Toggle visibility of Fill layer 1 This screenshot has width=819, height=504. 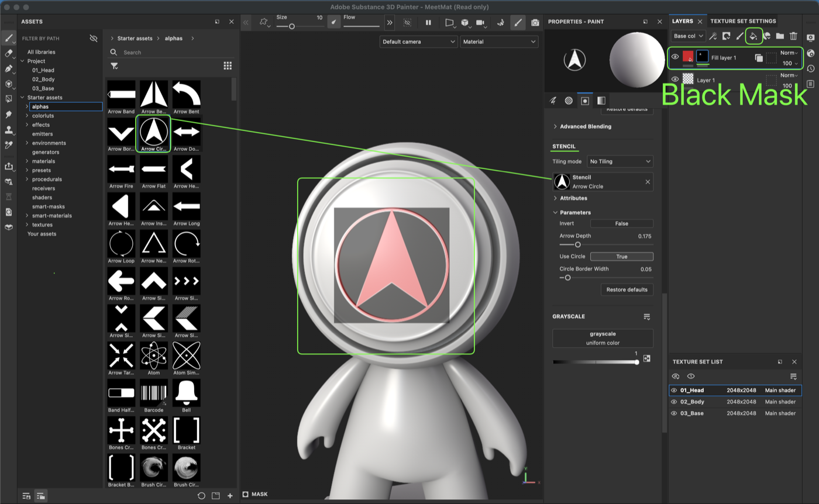click(x=675, y=57)
